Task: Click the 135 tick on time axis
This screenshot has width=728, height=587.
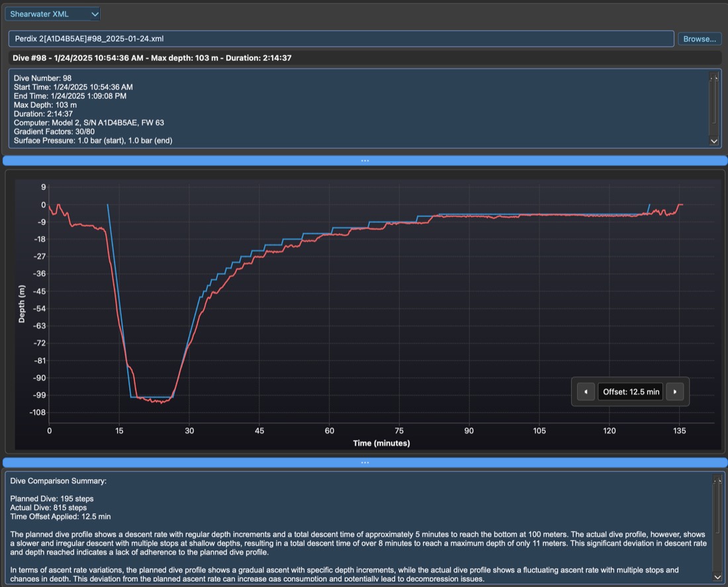Action: (x=679, y=431)
